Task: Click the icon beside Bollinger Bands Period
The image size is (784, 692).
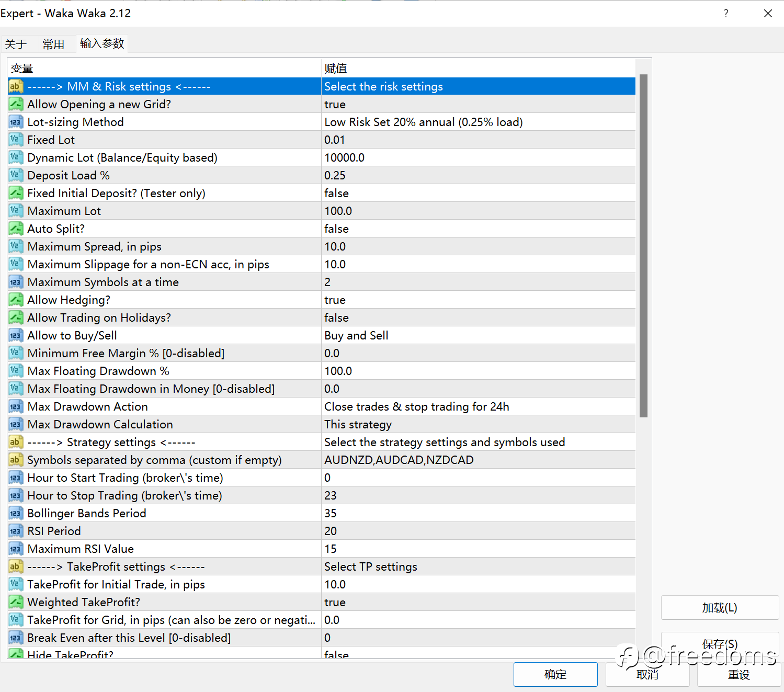Action: click(16, 513)
